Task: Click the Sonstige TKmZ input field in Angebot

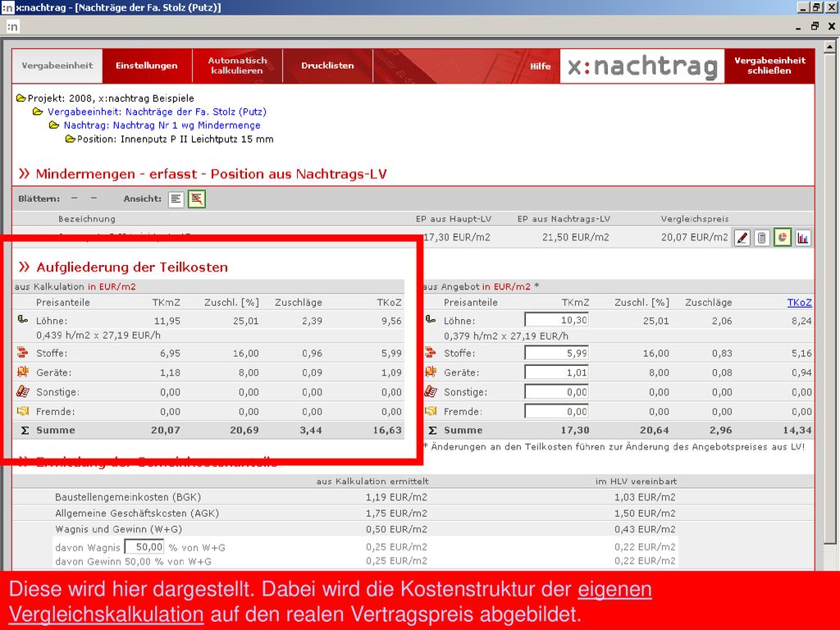Action: tap(557, 391)
